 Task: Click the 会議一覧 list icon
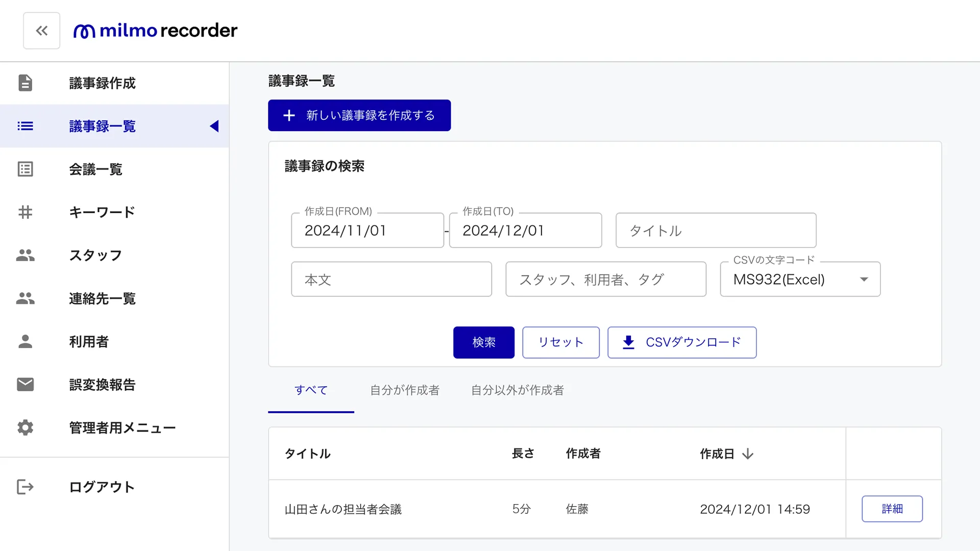coord(25,169)
